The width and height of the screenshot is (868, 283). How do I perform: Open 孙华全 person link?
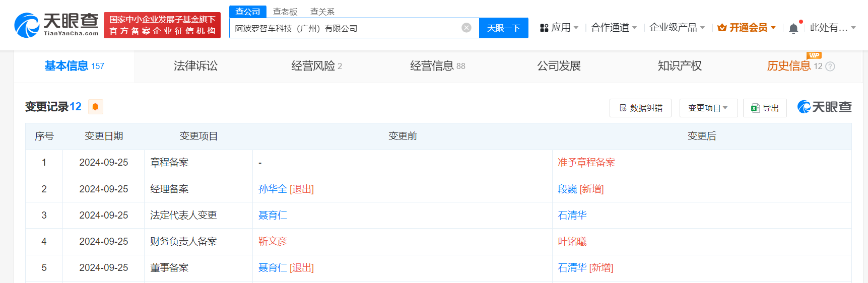pos(273,189)
